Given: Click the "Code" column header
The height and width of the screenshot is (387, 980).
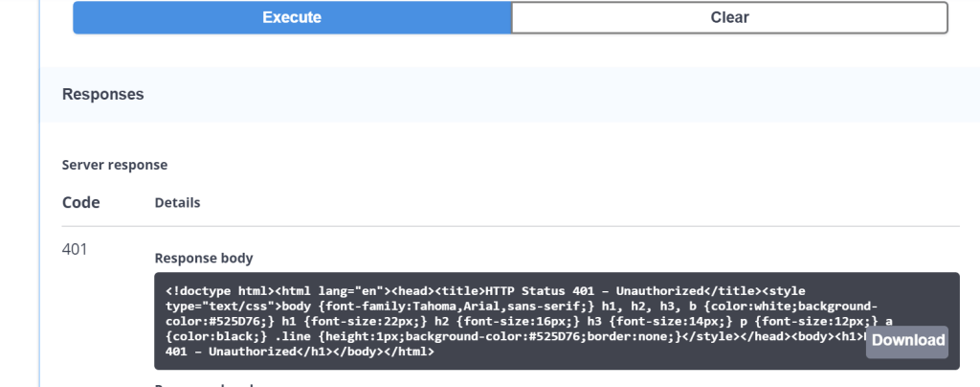Looking at the screenshot, I should tap(81, 202).
